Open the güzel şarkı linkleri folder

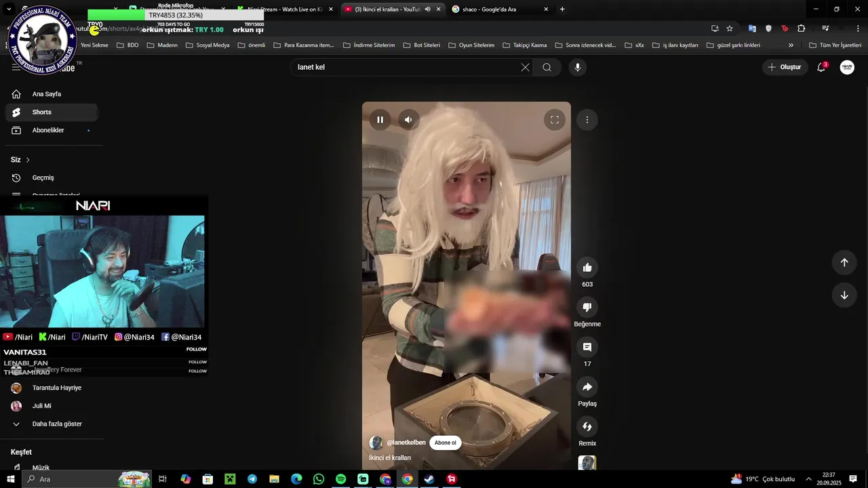pos(734,45)
